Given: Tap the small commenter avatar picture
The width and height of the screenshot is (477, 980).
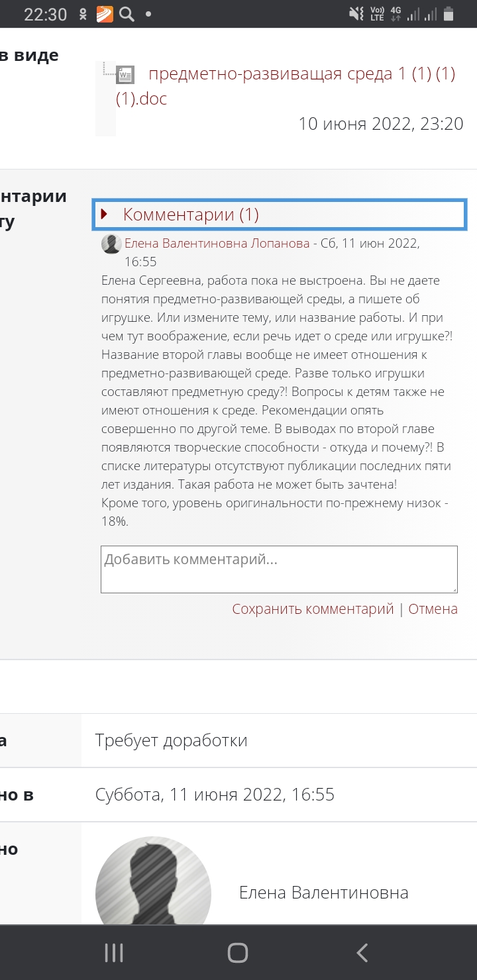Looking at the screenshot, I should click(x=111, y=244).
